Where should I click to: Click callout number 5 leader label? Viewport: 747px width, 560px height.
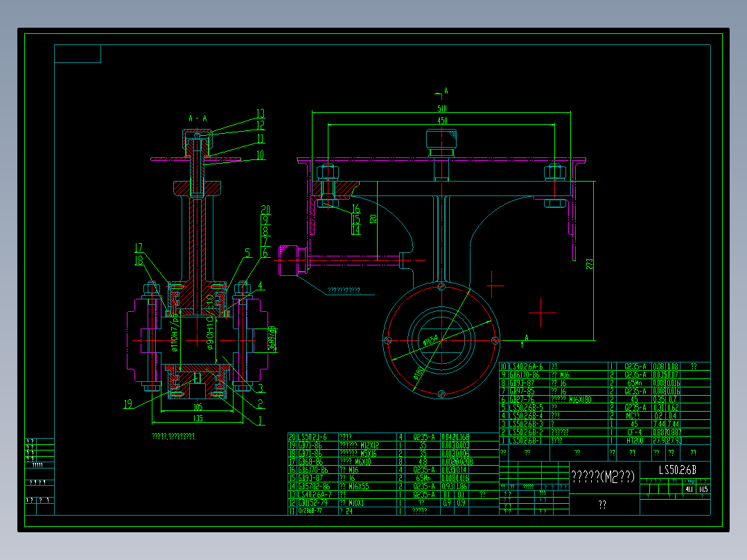(x=247, y=253)
